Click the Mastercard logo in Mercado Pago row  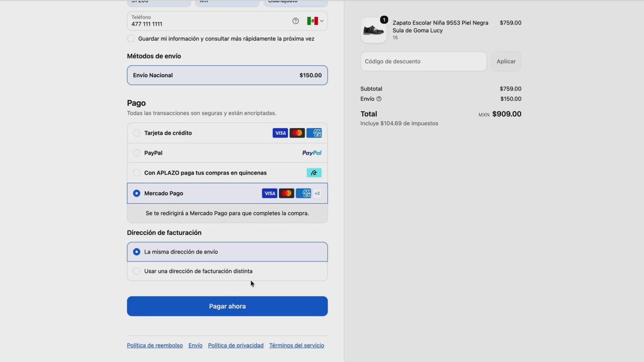tap(286, 193)
